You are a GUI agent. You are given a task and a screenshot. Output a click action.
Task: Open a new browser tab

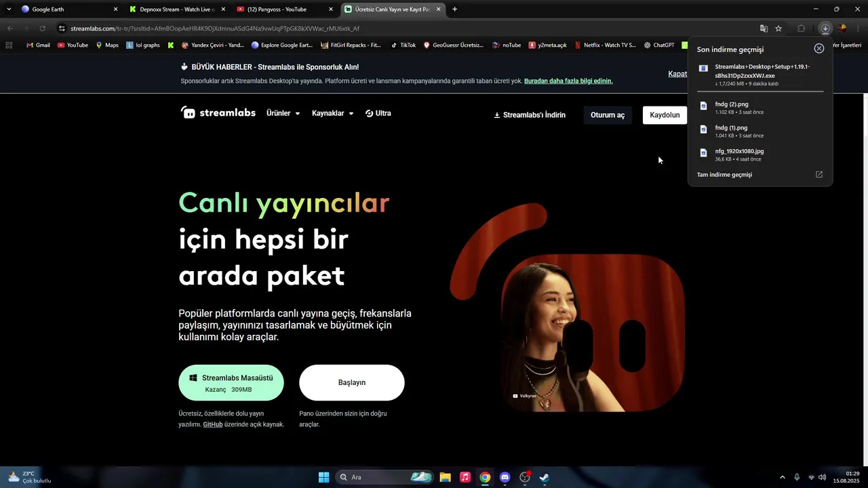pos(454,9)
